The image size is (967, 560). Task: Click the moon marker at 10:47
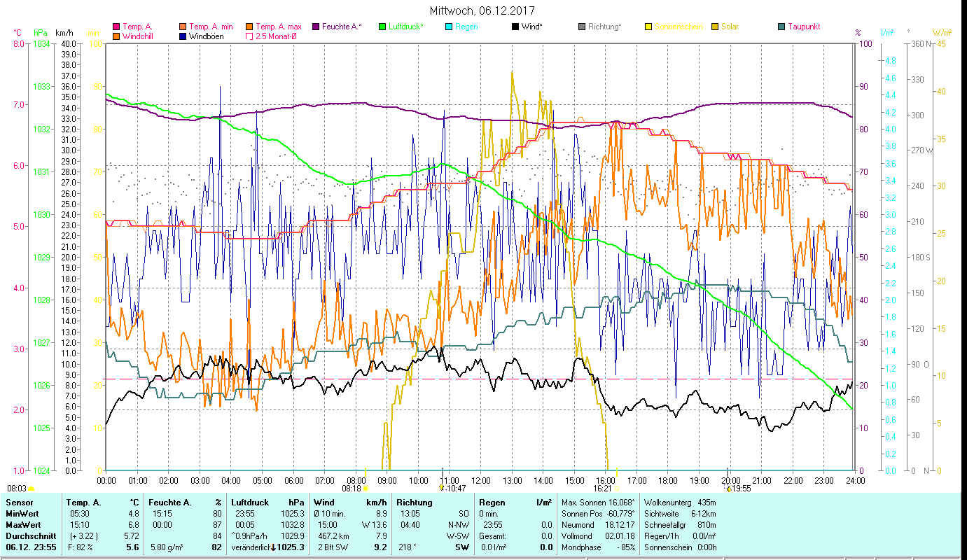coord(441,489)
